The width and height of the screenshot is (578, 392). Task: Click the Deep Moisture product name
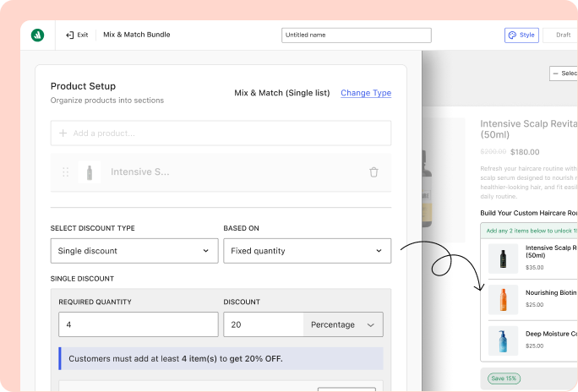click(551, 334)
